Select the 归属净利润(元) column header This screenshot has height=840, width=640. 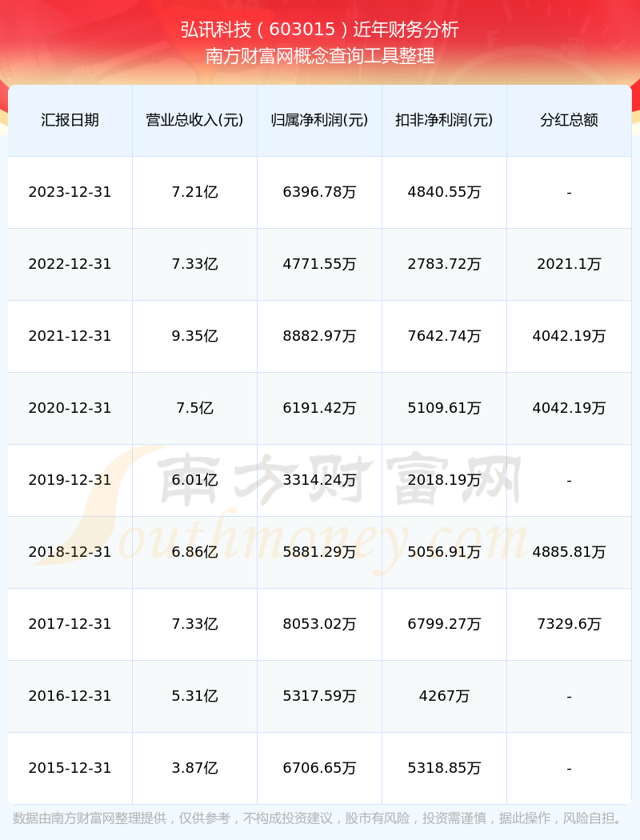point(319,120)
